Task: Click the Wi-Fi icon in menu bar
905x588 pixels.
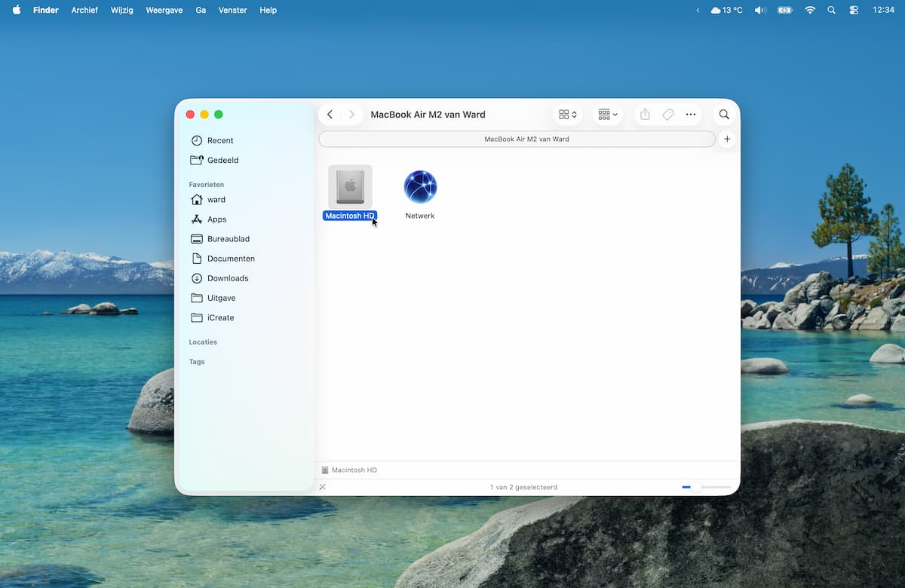Action: coord(810,10)
